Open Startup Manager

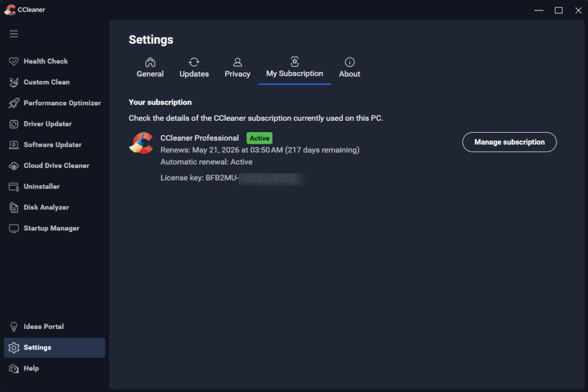click(51, 228)
